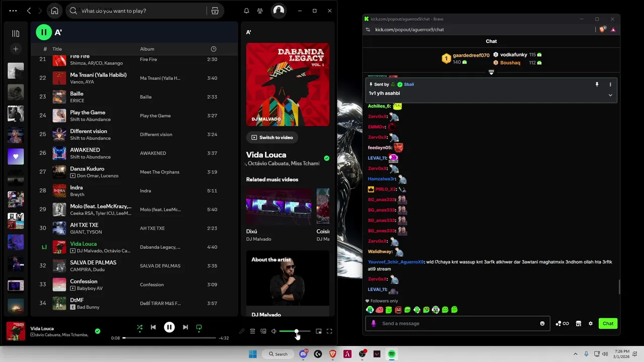Click the Kick chat Send a message field
The width and height of the screenshot is (644, 362).
click(459, 323)
